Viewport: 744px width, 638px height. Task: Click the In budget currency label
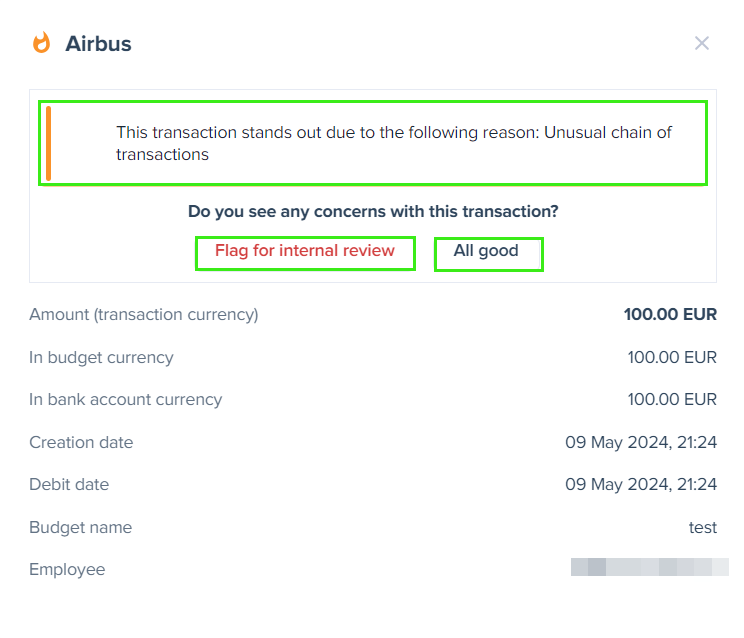[101, 357]
